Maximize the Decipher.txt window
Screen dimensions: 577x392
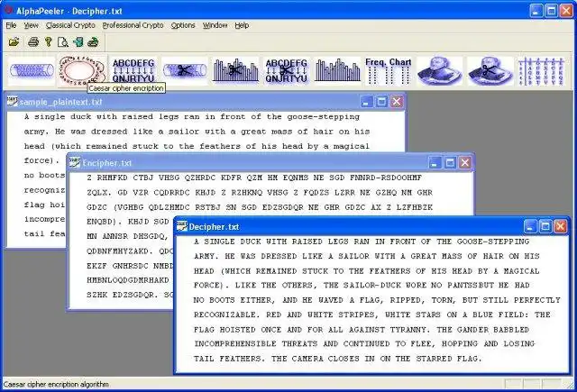coord(545,226)
